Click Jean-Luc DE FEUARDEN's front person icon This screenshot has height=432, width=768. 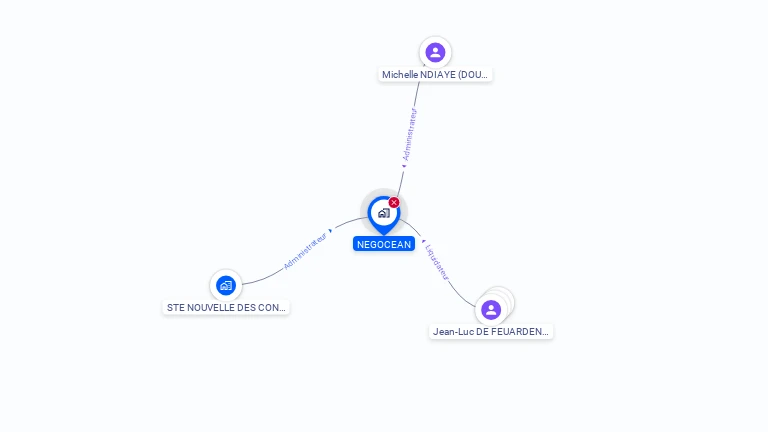pos(490,310)
